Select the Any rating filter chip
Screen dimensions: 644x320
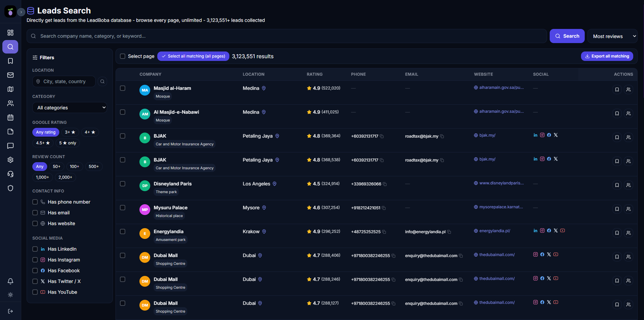[x=46, y=132]
